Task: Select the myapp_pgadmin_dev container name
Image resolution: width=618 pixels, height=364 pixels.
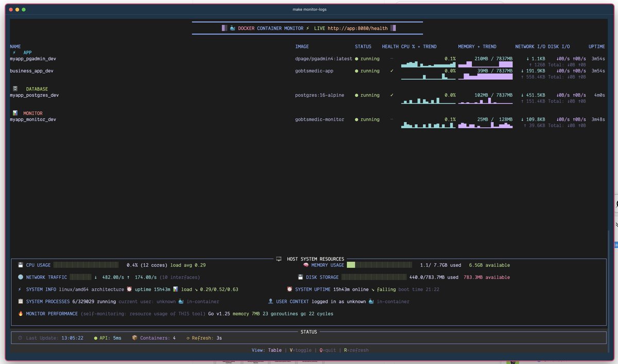Action: coord(33,59)
